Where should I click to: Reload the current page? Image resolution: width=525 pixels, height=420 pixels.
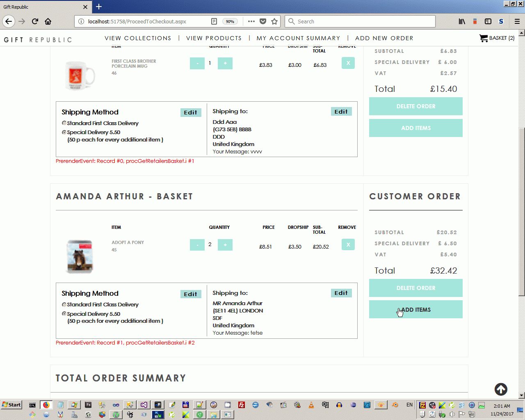pos(35,21)
